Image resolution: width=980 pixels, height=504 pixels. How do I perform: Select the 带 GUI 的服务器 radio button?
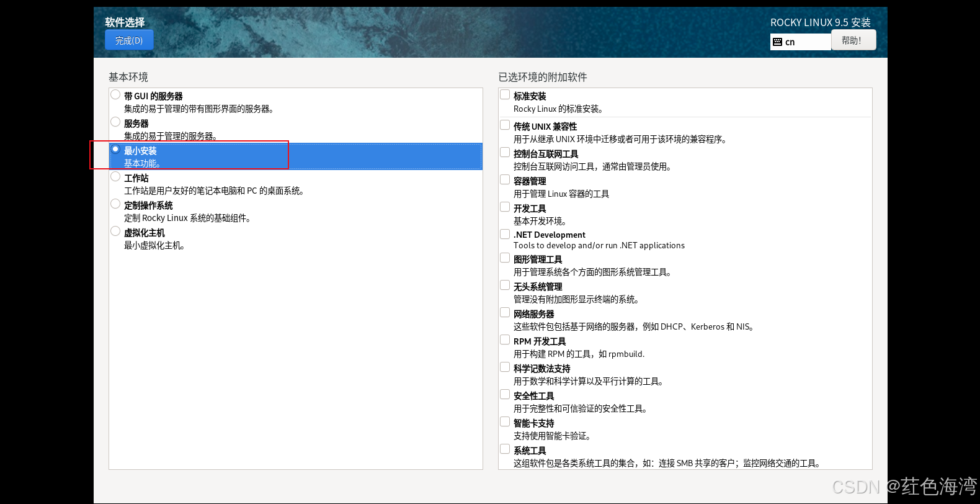click(x=115, y=95)
